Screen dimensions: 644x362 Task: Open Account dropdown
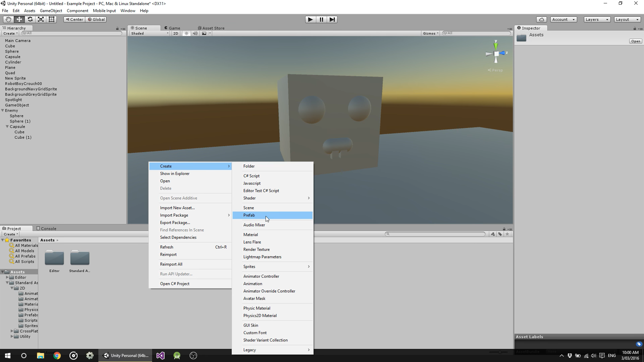tap(563, 19)
